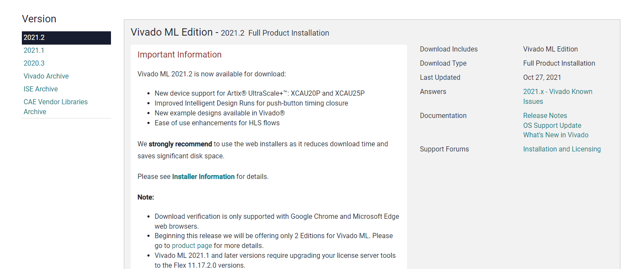This screenshot has width=644, height=269.
Task: Click the Version sidebar heading
Action: (39, 19)
